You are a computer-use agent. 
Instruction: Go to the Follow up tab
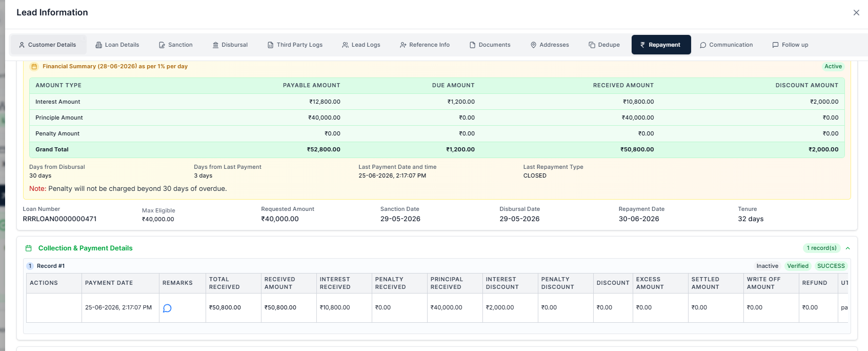pyautogui.click(x=791, y=45)
